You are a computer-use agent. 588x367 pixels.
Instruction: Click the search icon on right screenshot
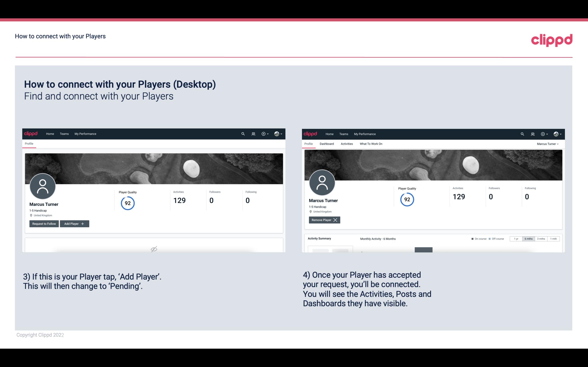(522, 133)
